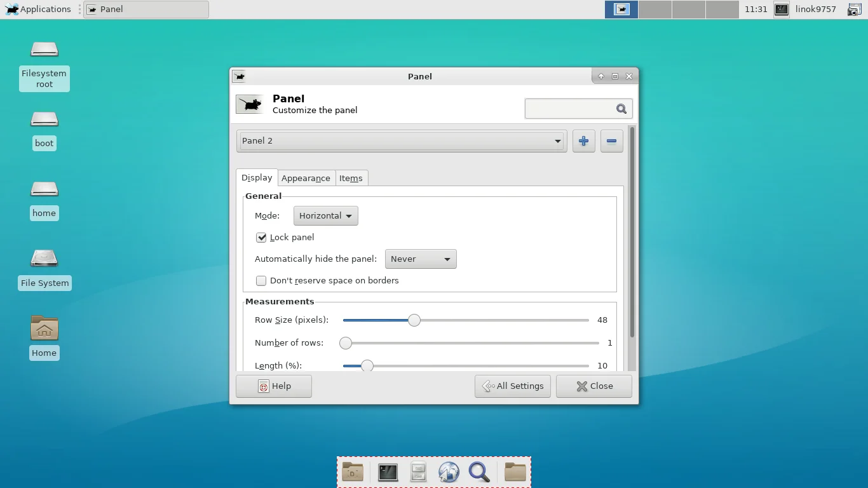
Task: Switch to the Display tab
Action: [257, 178]
